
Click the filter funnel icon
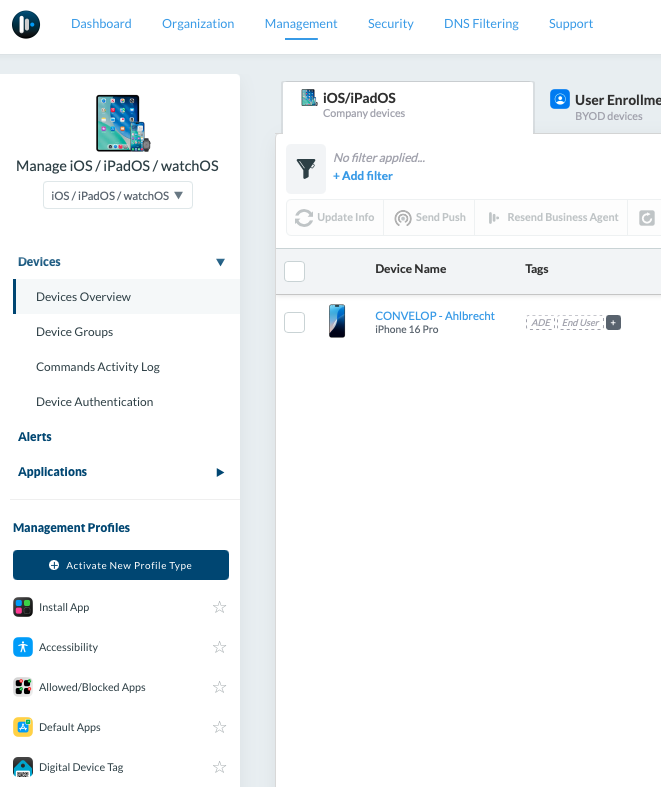306,169
